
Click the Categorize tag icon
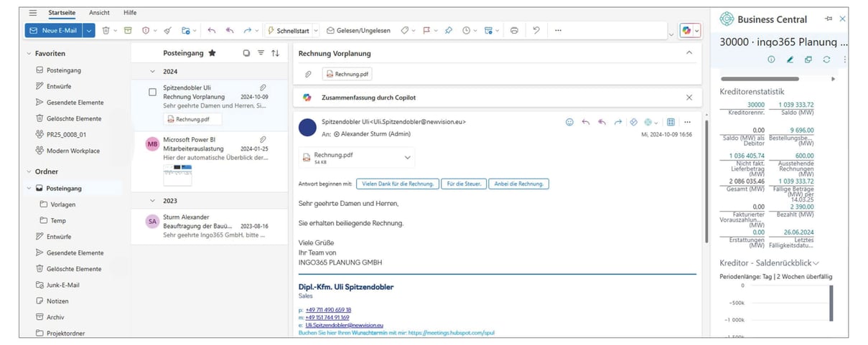click(404, 30)
